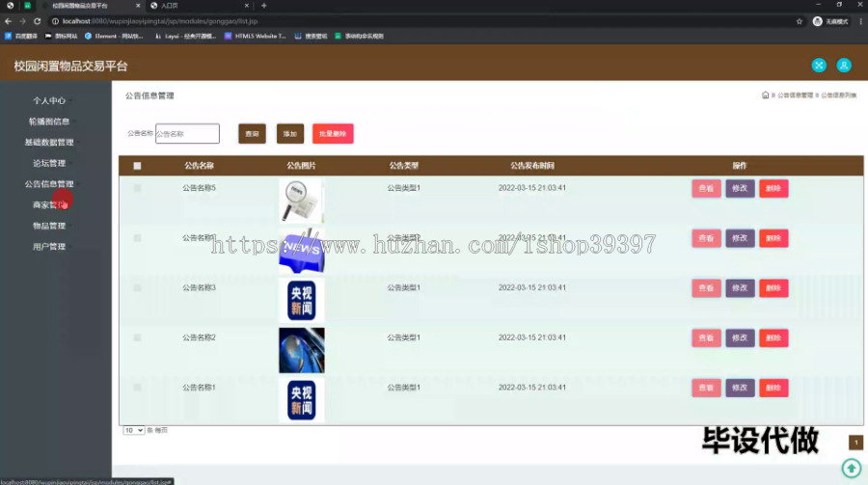Click the browser address bar URL

[x=160, y=21]
